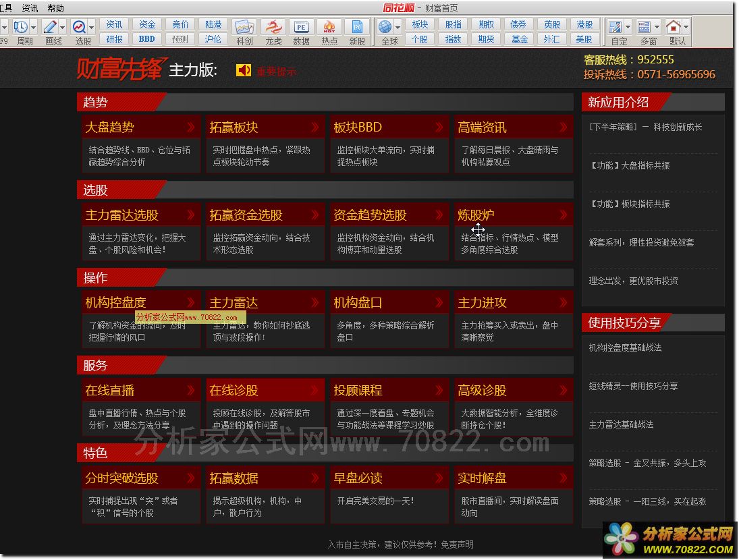Open the 在线诊股 card

[x=265, y=407]
